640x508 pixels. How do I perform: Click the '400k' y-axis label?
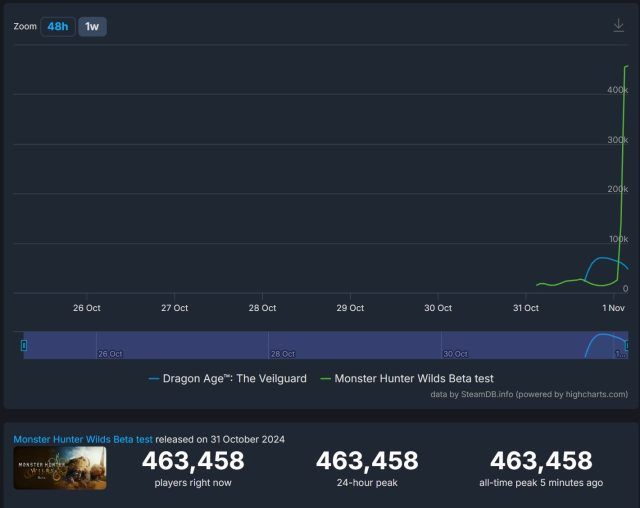point(618,90)
